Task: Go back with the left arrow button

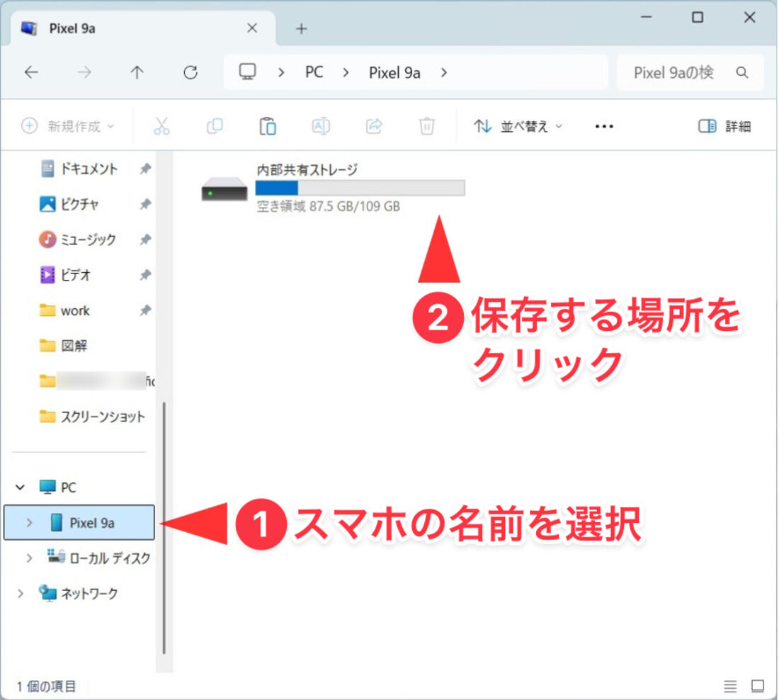Action: click(31, 72)
